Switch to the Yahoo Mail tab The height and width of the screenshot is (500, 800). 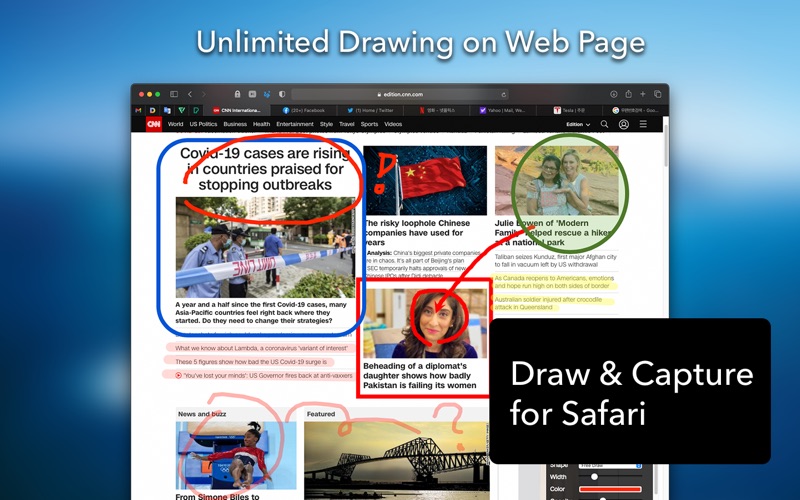tap(503, 110)
